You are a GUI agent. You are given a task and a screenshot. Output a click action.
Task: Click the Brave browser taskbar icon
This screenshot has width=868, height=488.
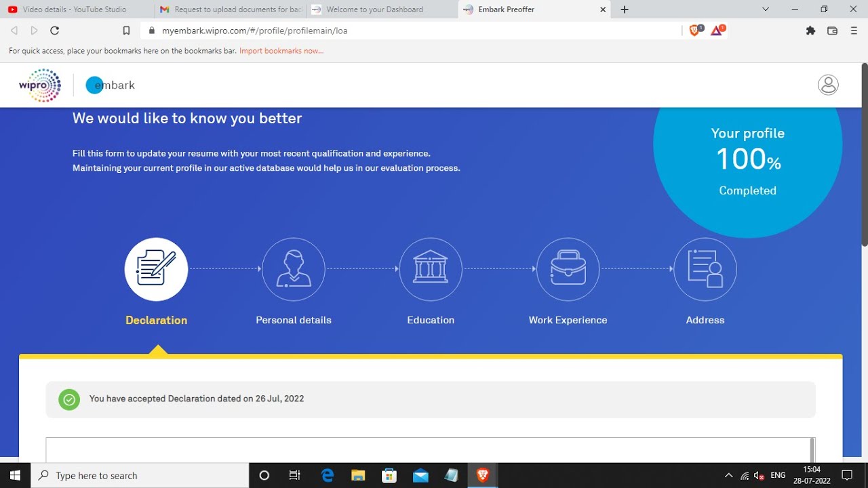point(483,476)
